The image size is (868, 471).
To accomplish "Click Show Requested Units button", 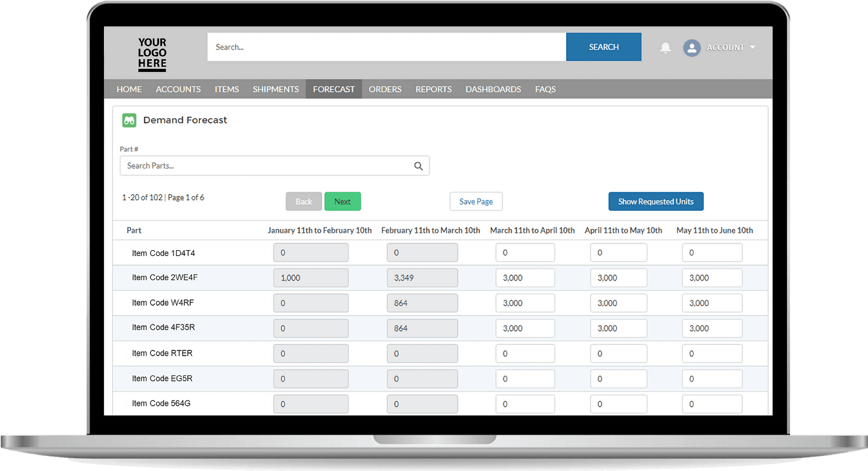I will 656,201.
